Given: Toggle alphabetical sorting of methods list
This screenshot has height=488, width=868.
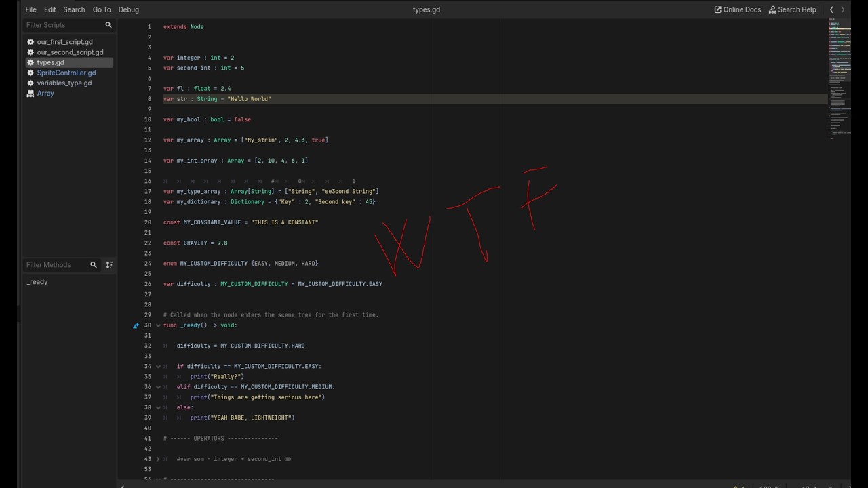Looking at the screenshot, I should coord(109,265).
